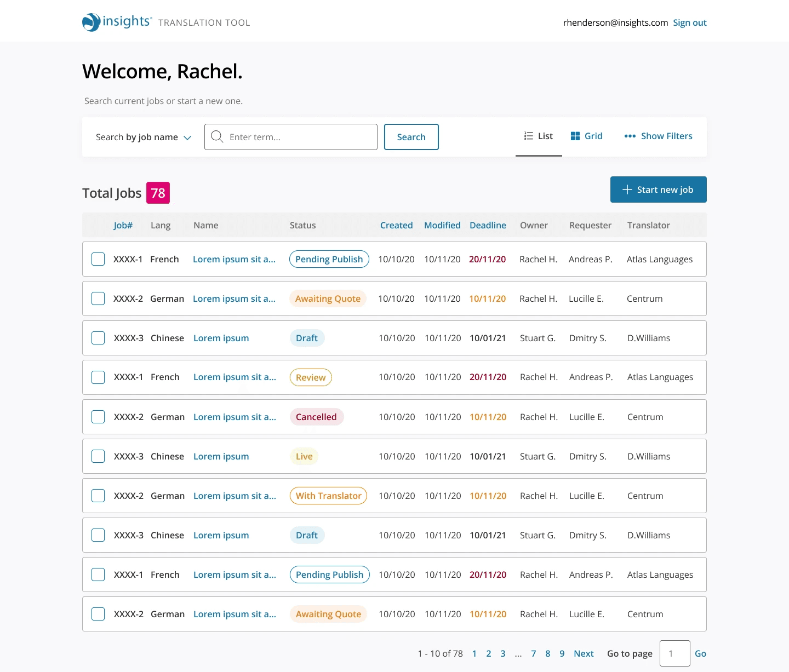
Task: Click the insights logo icon
Action: (x=91, y=22)
